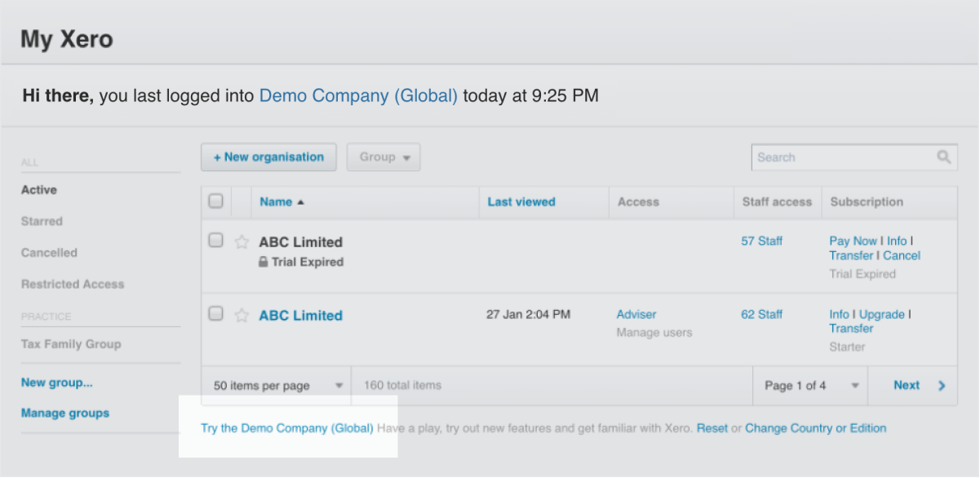This screenshot has height=478, width=980.
Task: Click the search magnifier icon
Action: pyautogui.click(x=943, y=157)
